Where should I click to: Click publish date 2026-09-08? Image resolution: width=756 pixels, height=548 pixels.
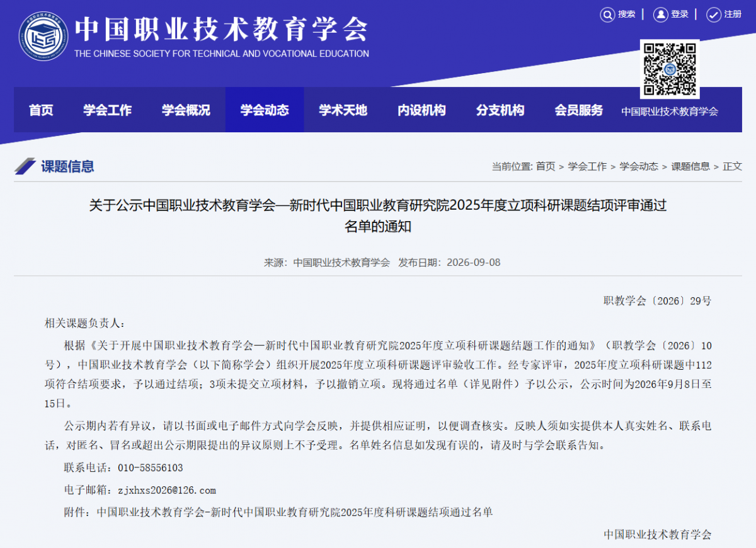click(x=474, y=262)
